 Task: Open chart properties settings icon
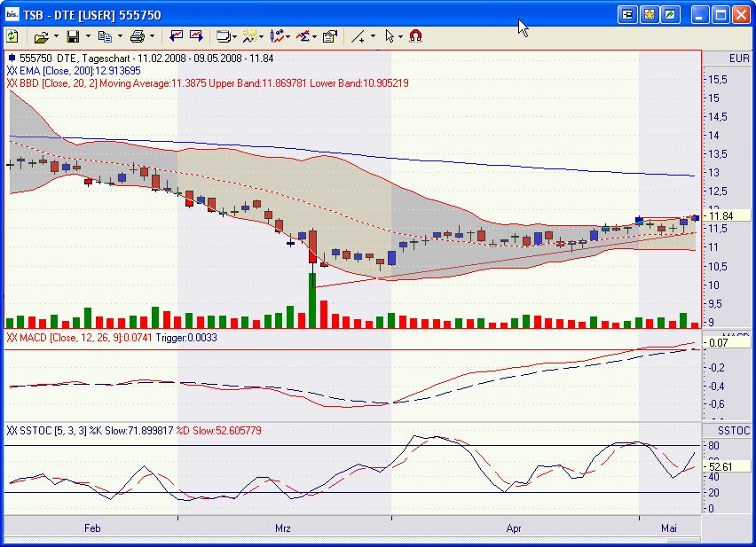pos(330,36)
